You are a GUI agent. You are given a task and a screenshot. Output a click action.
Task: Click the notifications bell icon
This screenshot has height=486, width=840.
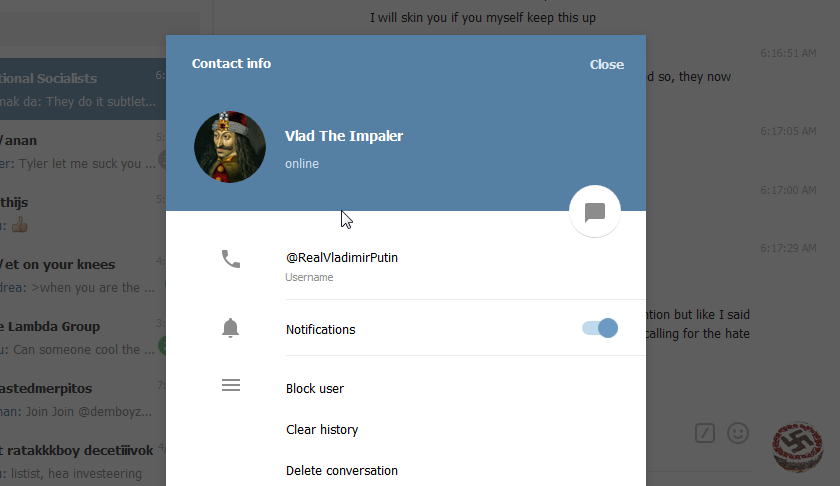(x=230, y=328)
